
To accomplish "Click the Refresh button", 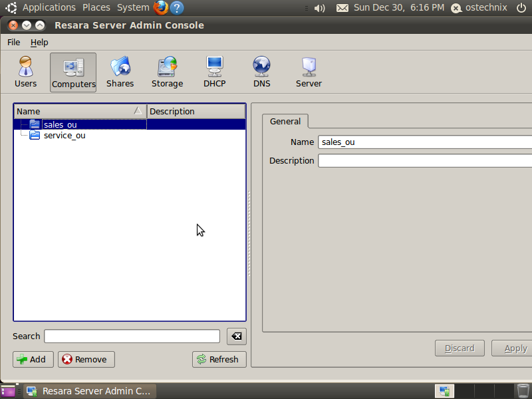I will [x=219, y=359].
